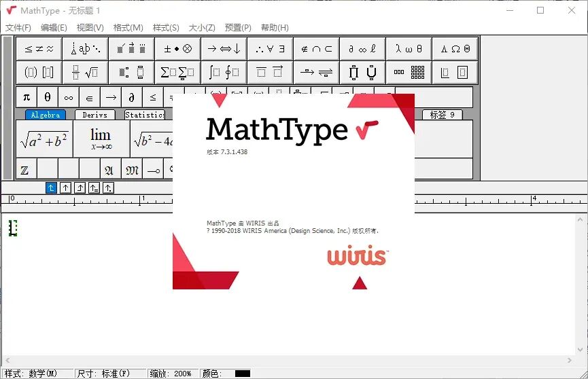Click the horizontal scrollbar right arrow
588x379 pixels.
tap(570, 360)
